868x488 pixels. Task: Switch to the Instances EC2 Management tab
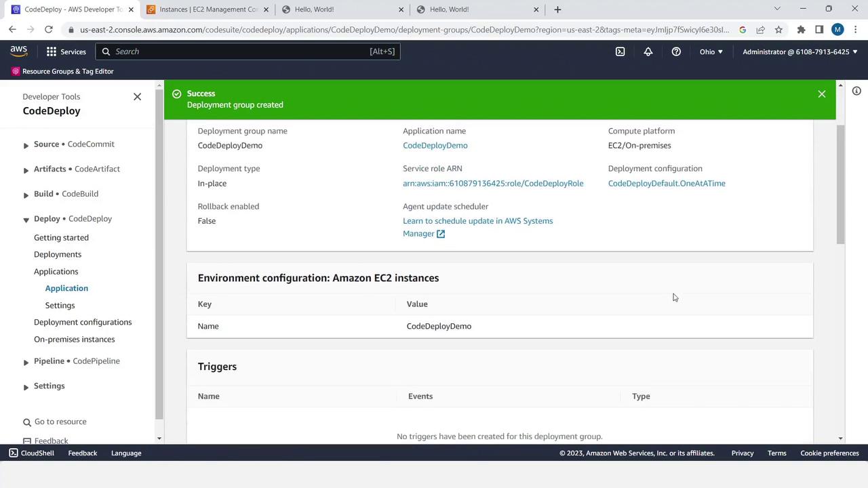click(208, 9)
